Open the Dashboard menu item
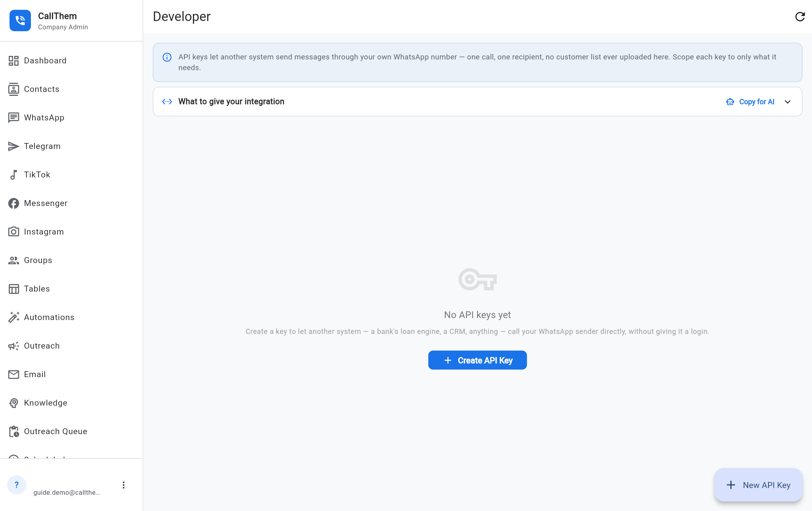 coord(71,61)
